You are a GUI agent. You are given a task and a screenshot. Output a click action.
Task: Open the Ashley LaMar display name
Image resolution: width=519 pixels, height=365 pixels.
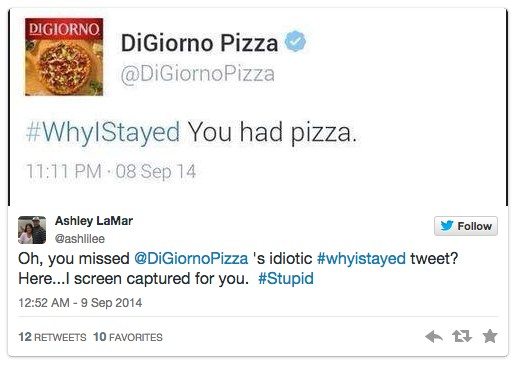pos(94,221)
